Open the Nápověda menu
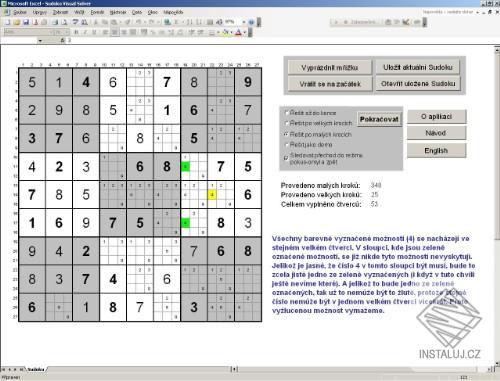The image size is (500, 381). pyautogui.click(x=173, y=12)
